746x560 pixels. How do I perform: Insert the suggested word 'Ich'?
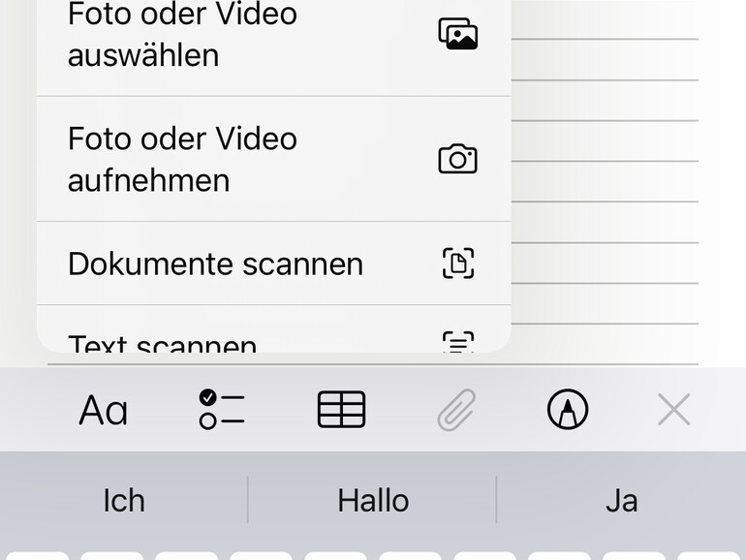point(124,501)
